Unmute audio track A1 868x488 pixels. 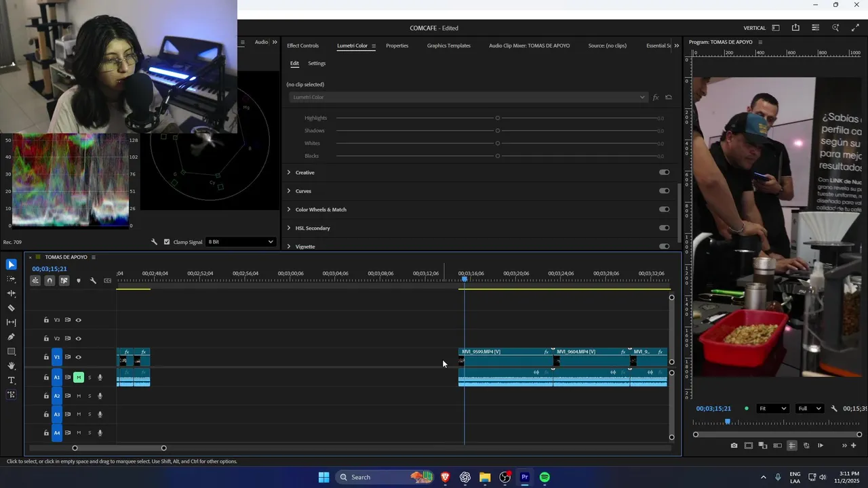point(79,378)
